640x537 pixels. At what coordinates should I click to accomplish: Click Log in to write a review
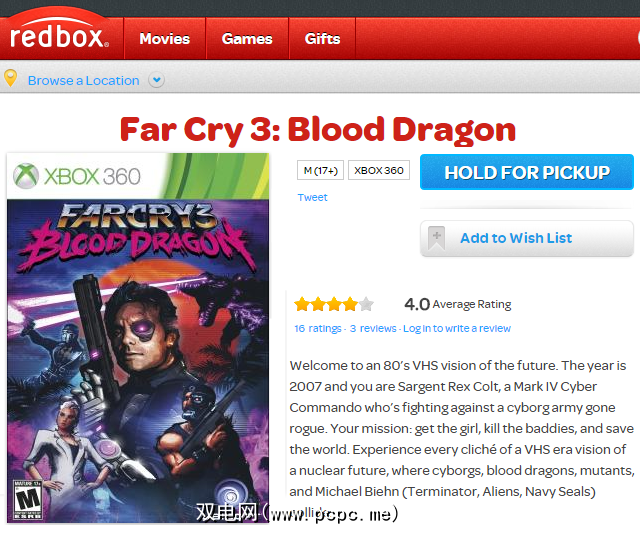457,328
